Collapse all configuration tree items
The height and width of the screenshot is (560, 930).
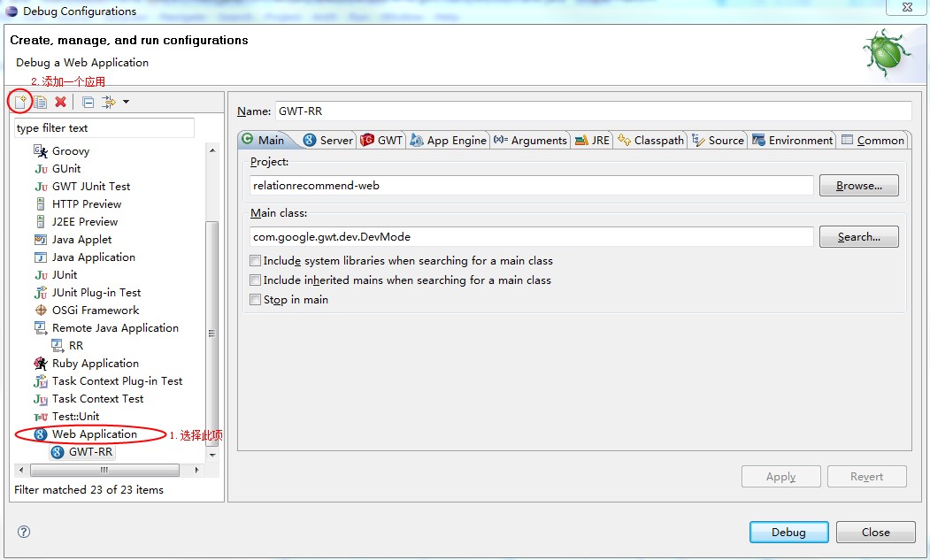point(88,102)
